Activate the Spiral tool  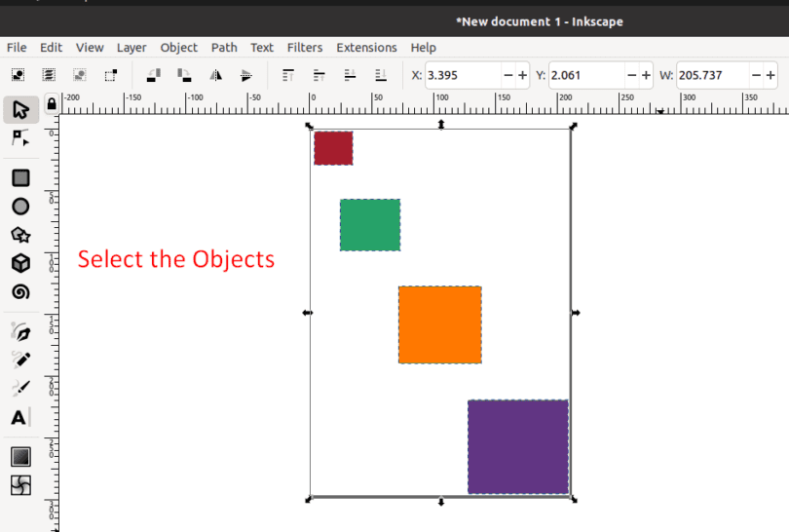[20, 292]
